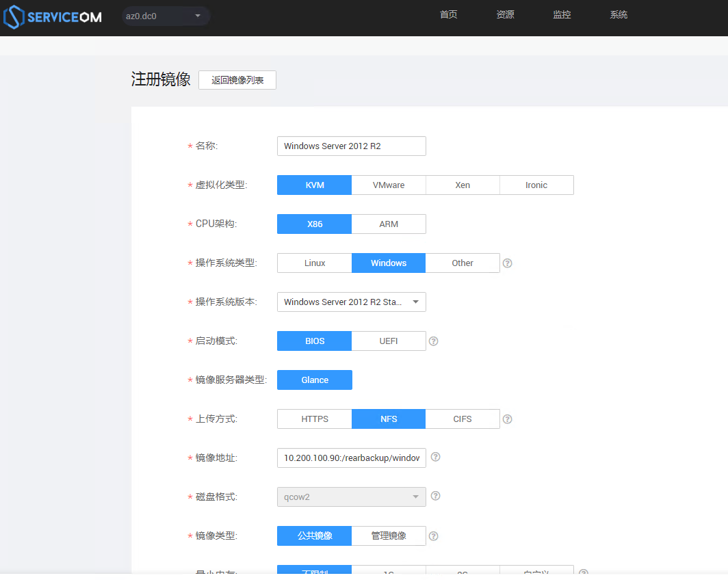Viewport: 728px width, 580px height.
Task: Open help icon beside boot mode
Action: [x=433, y=341]
